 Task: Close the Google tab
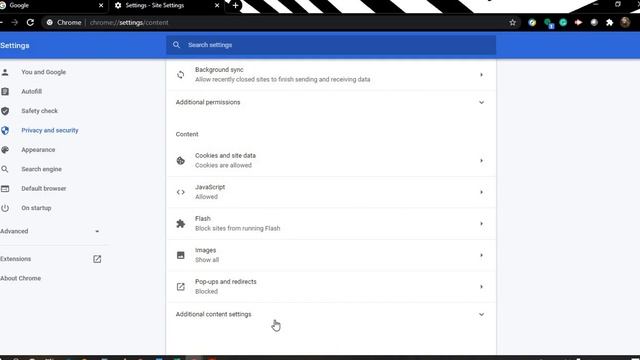(101, 5)
